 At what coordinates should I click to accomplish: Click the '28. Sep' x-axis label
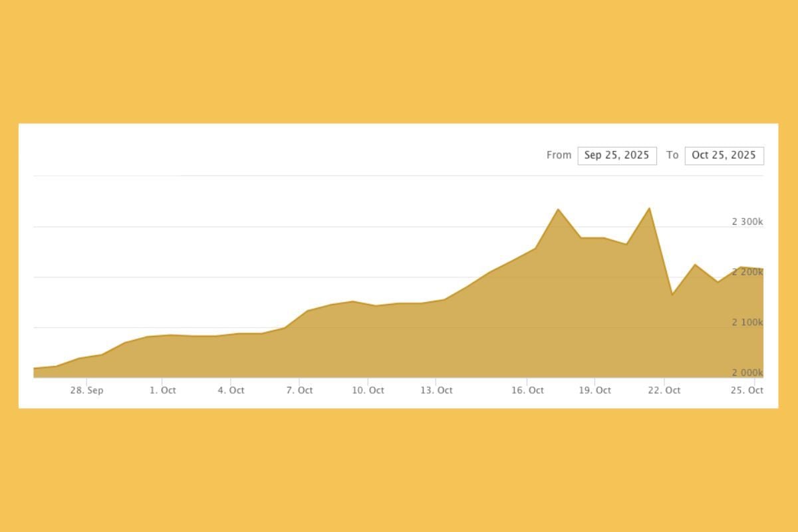coord(87,390)
